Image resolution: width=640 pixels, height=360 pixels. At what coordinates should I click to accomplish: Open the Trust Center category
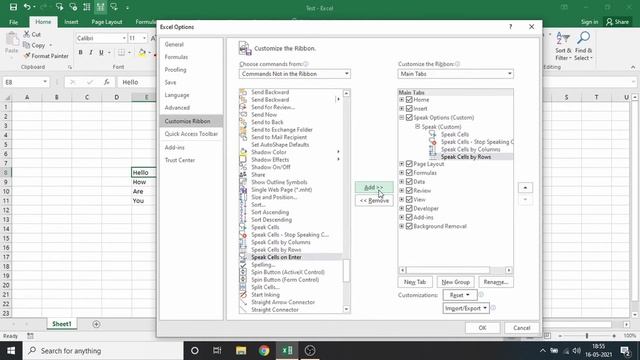(x=191, y=160)
